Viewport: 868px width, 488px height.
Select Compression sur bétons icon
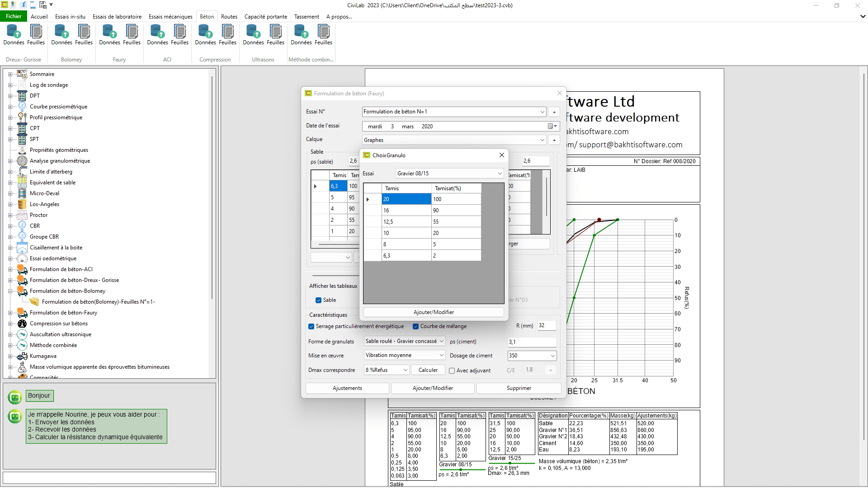(22, 324)
